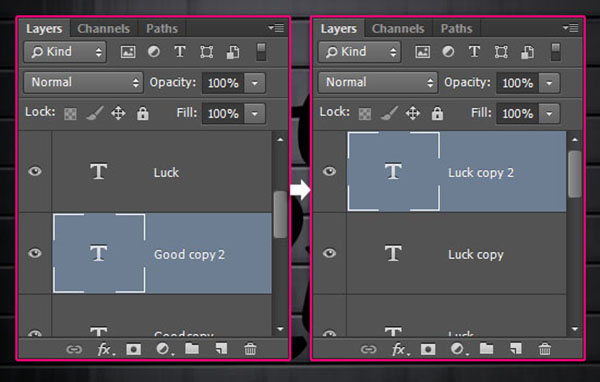Toggle lock all padlock in left panel
Viewport: 600px width, 382px height.
click(143, 113)
